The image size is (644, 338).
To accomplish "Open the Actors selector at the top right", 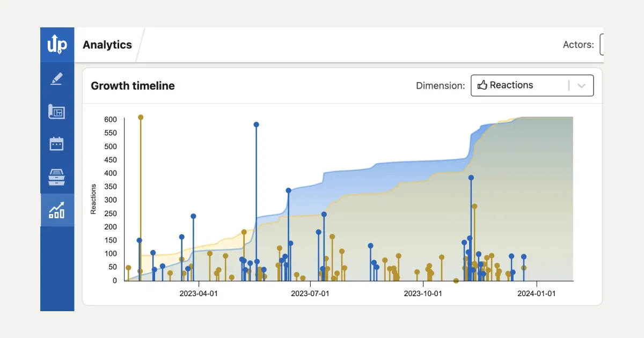I will pos(602,45).
